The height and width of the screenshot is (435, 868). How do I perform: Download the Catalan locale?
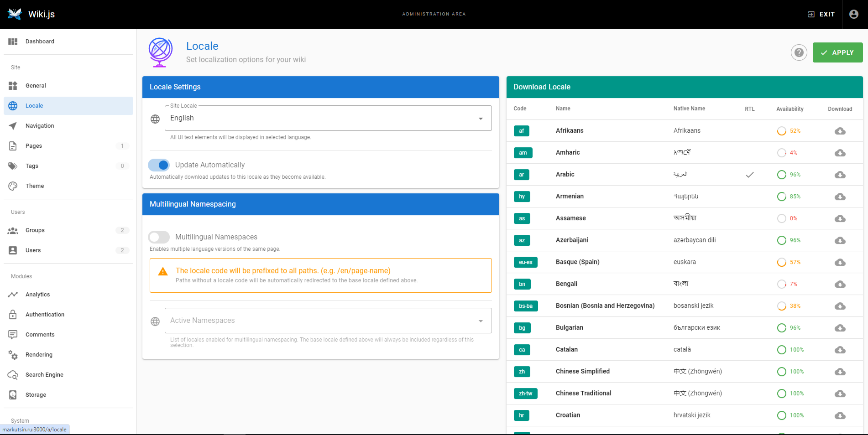(840, 350)
